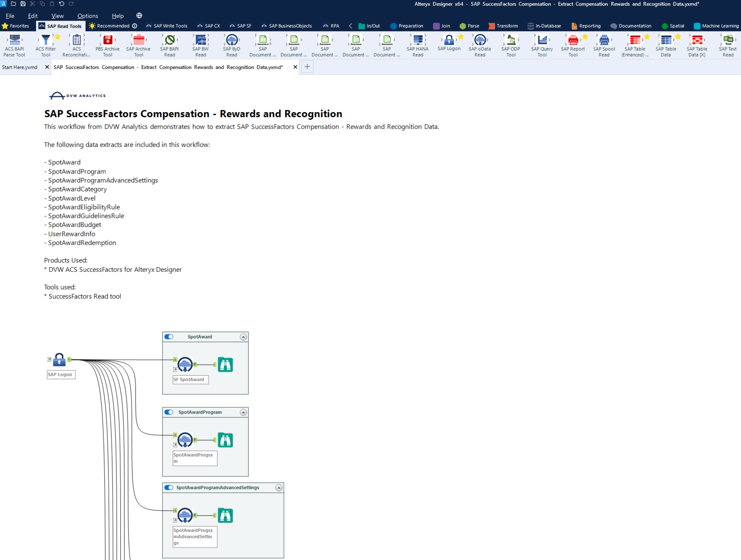Collapse the SpotAward container

click(x=243, y=337)
